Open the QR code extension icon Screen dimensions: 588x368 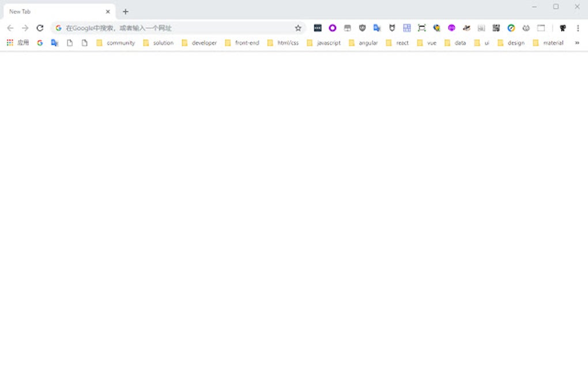496,27
